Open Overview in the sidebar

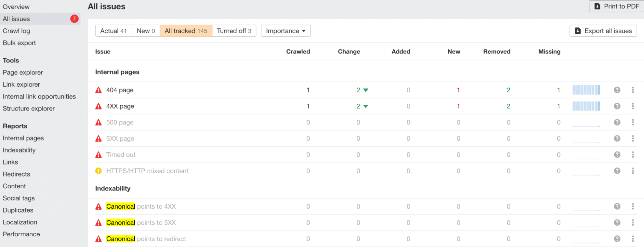click(16, 7)
